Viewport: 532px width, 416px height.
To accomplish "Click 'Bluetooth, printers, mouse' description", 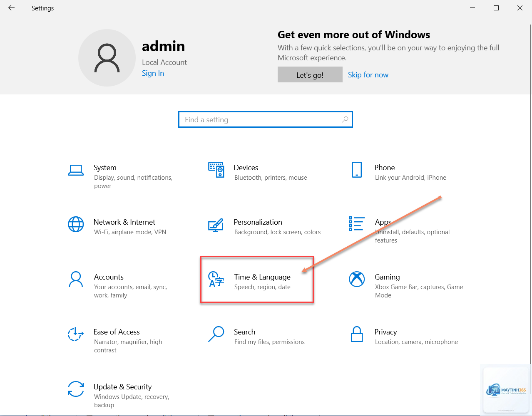I will 271,178.
